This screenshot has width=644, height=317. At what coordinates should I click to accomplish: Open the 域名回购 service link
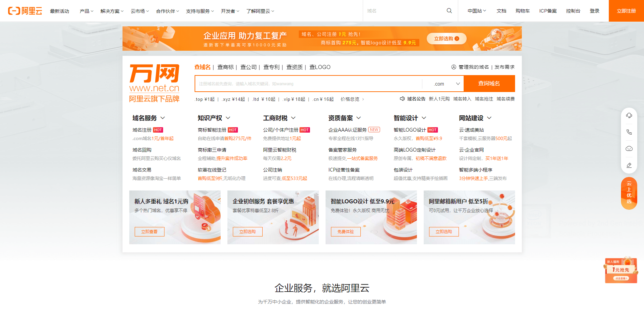142,150
